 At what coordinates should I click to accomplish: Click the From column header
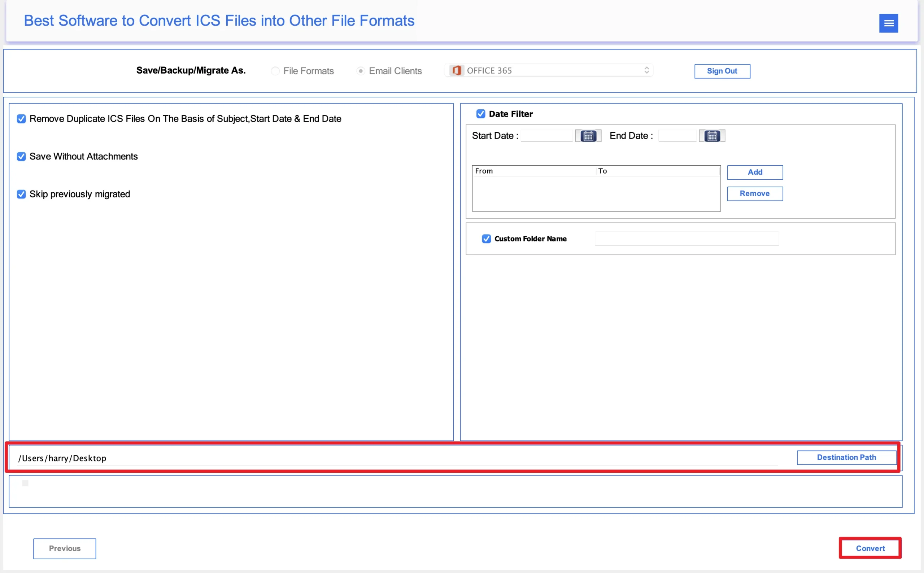pos(533,171)
